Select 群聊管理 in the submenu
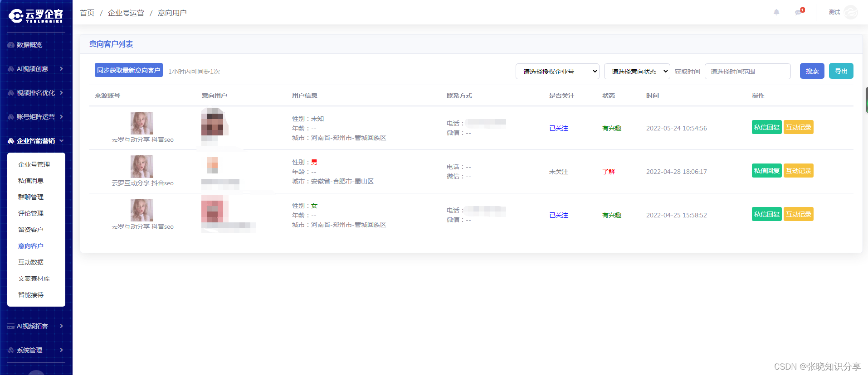This screenshot has width=868, height=375. click(x=31, y=197)
